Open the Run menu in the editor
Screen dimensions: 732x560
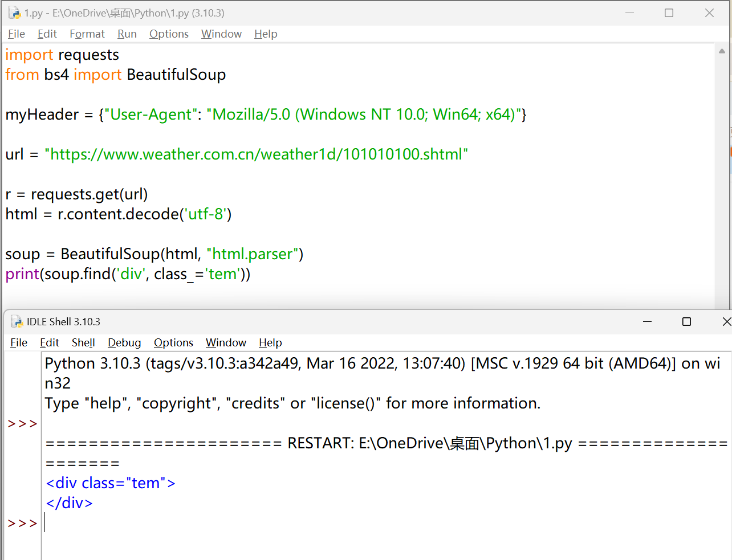click(x=127, y=34)
